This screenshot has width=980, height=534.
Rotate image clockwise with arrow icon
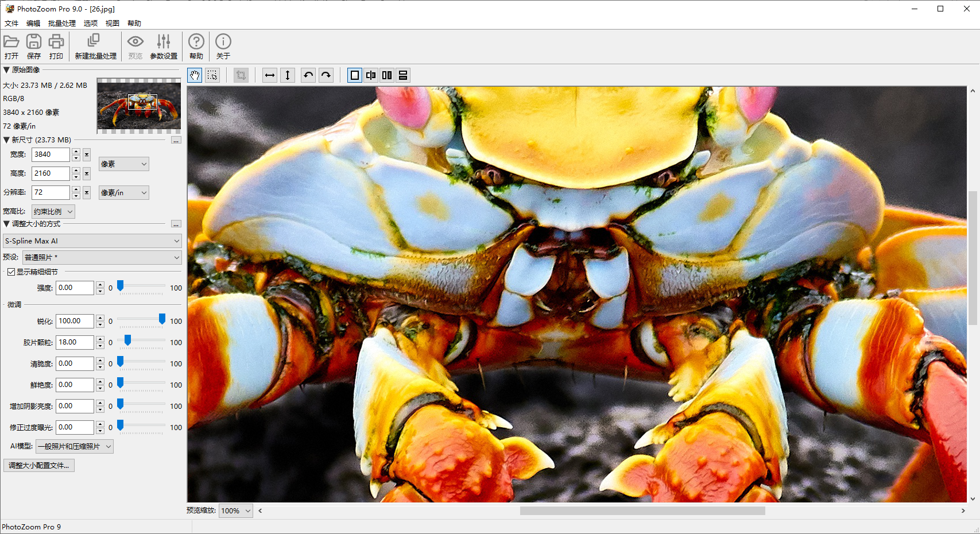pos(326,75)
